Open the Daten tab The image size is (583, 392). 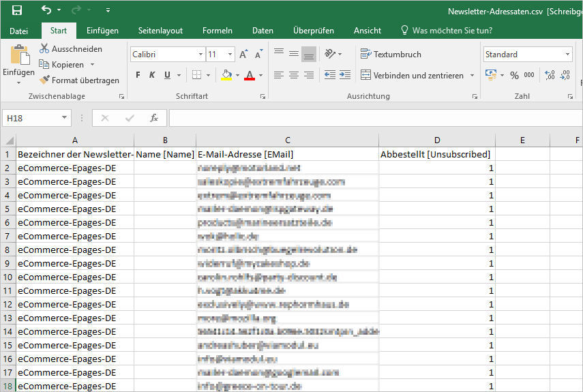(263, 31)
